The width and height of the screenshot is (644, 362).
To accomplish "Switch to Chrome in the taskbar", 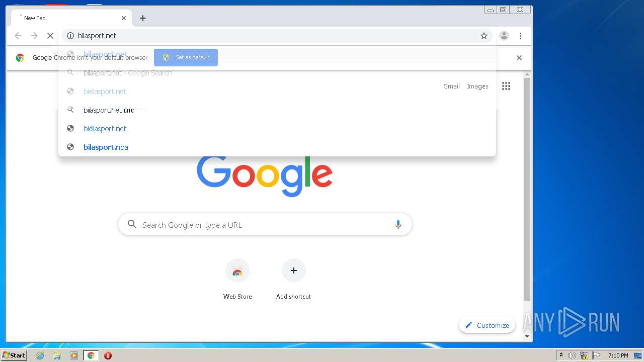I will coord(91,355).
